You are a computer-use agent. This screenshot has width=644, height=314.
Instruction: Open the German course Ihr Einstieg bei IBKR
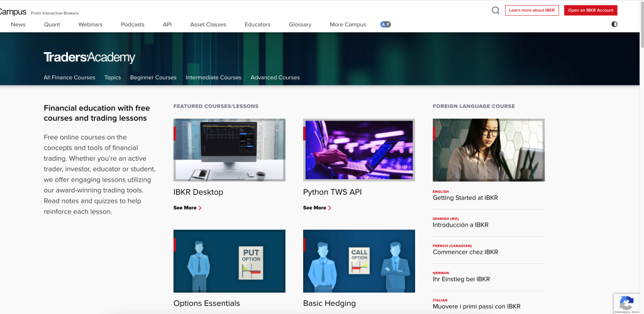461,279
